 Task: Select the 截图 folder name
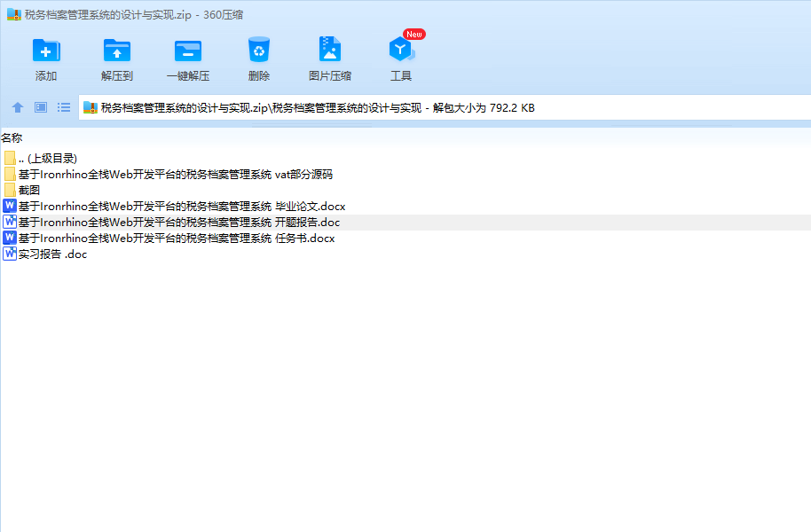click(29, 191)
